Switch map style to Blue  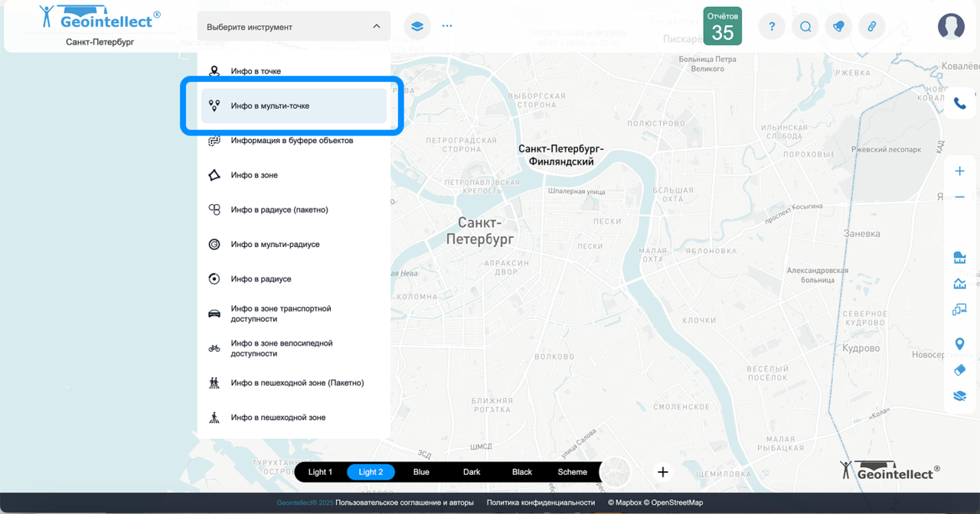tap(421, 472)
